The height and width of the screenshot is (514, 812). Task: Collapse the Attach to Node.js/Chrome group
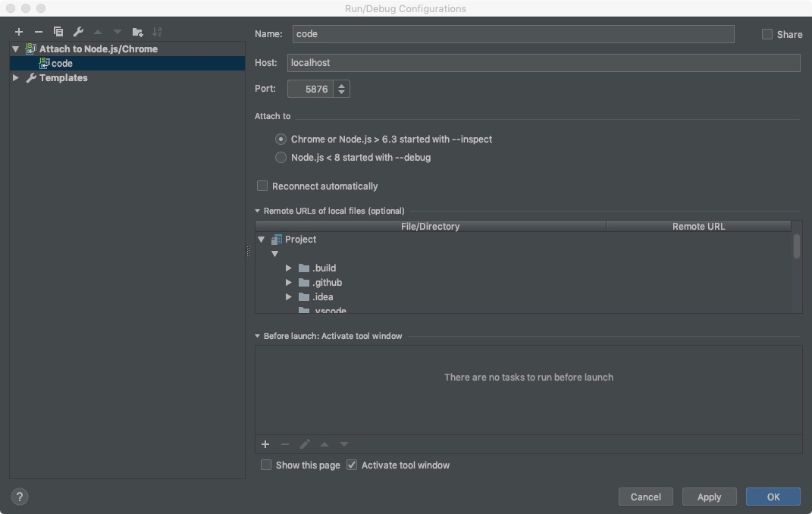click(14, 49)
